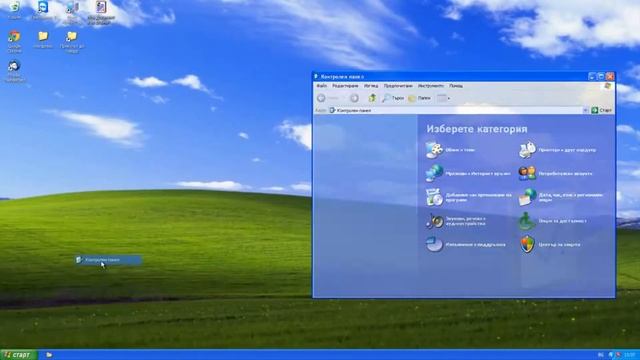
Task: Click the quick launch folder icon on taskbar
Action: (x=49, y=355)
